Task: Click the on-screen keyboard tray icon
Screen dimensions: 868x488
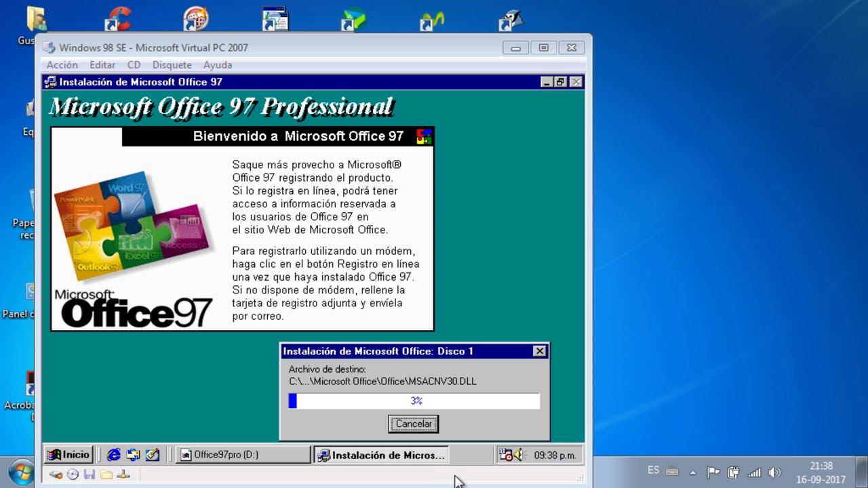Action: tap(672, 472)
